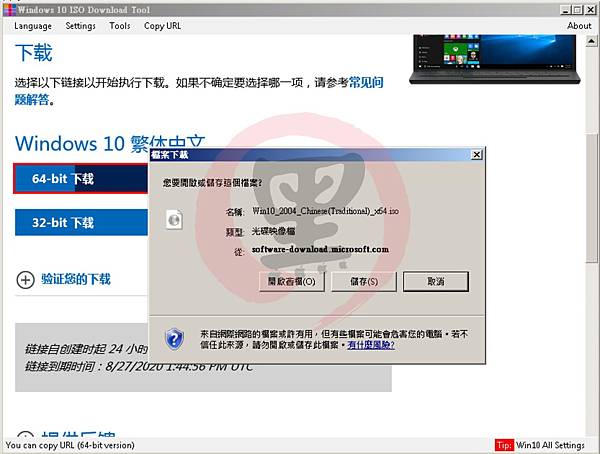Click the 32-bit 下载 button
Image resolution: width=600 pixels, height=454 pixels.
[x=81, y=222]
